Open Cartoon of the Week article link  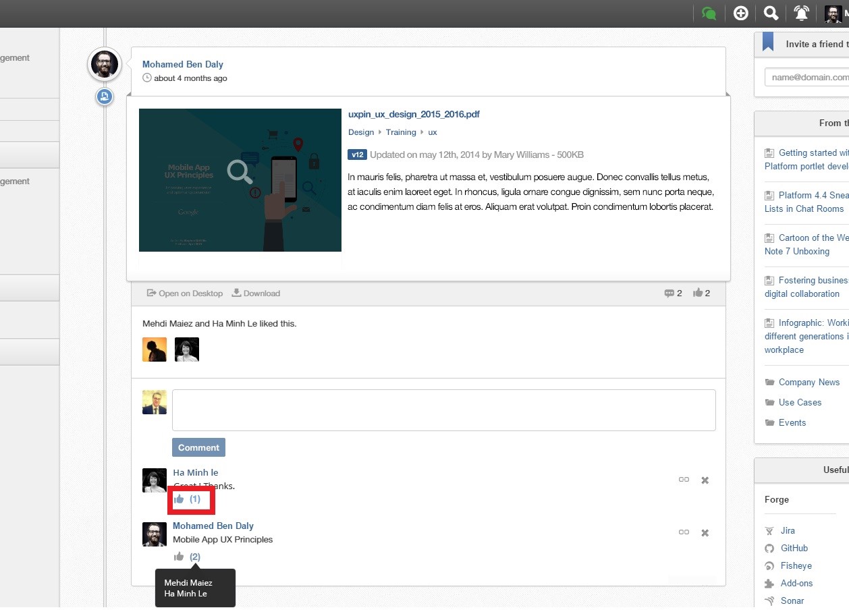[806, 244]
